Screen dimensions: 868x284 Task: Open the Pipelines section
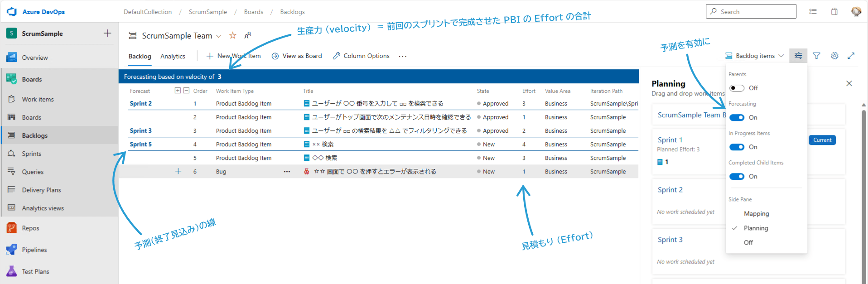coord(34,250)
